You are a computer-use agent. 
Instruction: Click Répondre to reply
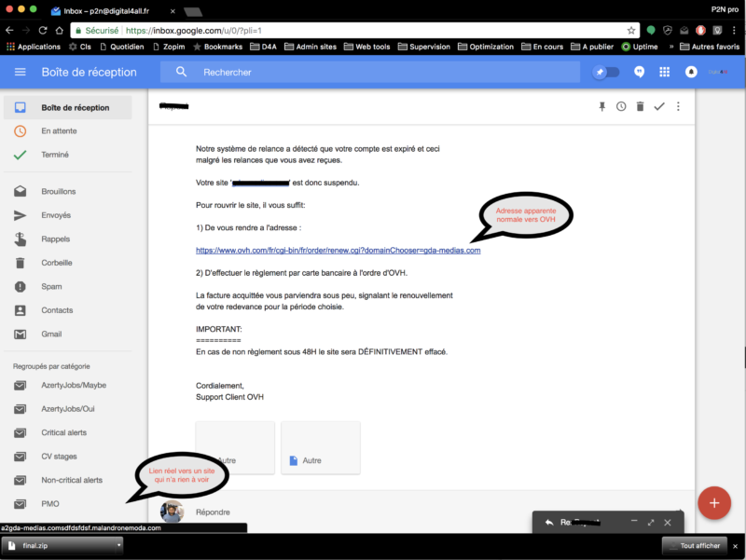point(213,512)
